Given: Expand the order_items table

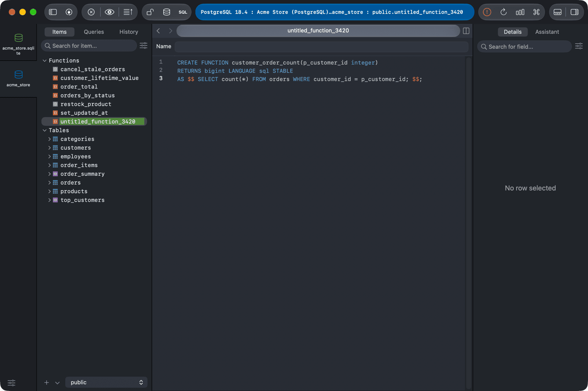Looking at the screenshot, I should pyautogui.click(x=49, y=165).
